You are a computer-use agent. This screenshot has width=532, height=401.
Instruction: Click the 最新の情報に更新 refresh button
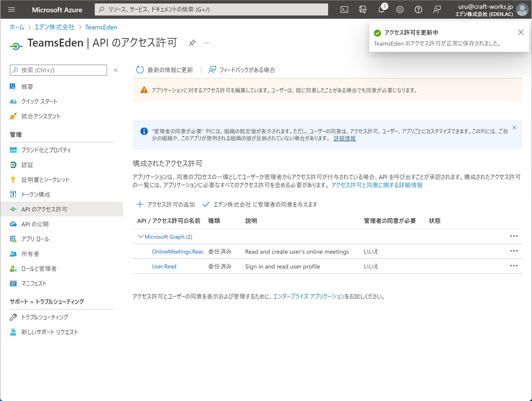click(x=165, y=70)
